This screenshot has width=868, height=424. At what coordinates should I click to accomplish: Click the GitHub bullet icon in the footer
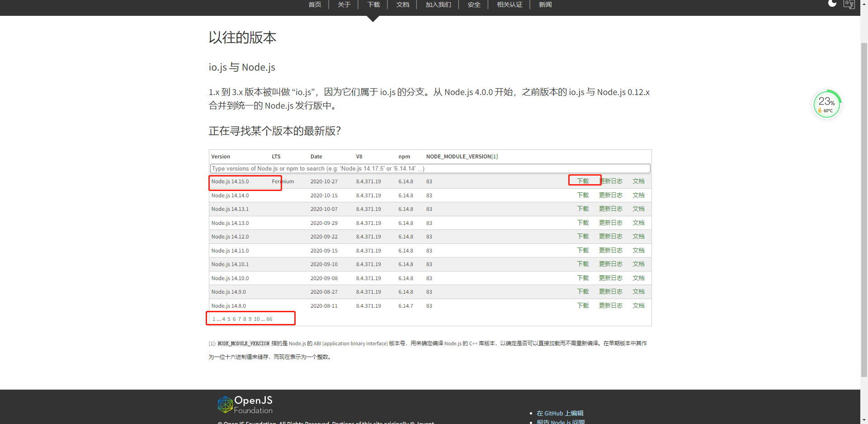(531, 413)
